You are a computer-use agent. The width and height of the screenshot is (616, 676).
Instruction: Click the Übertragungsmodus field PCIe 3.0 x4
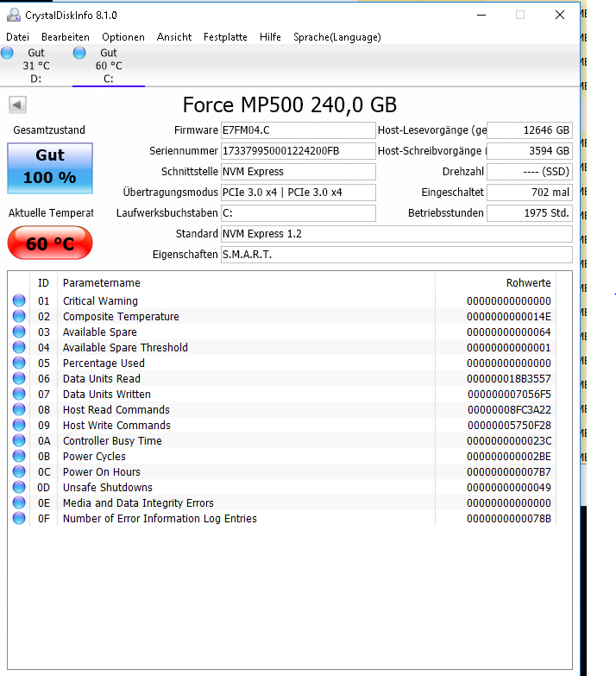coord(299,193)
